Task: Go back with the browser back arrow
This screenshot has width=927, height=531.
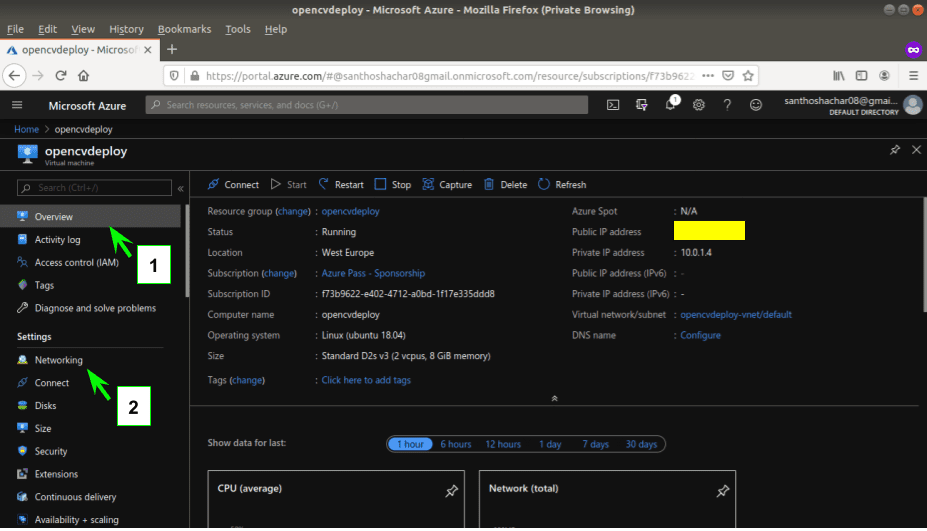Action: coord(14,76)
